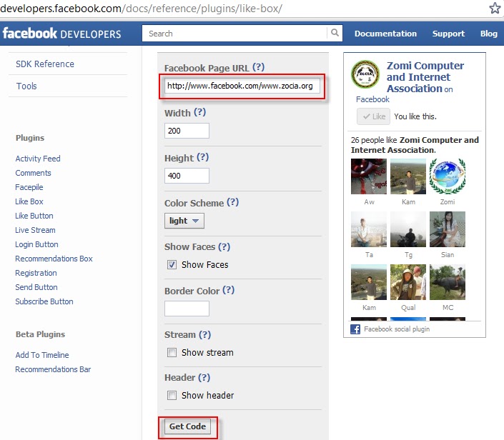Open the Subscribe Button plugin link
The image size is (504, 440).
click(x=44, y=301)
